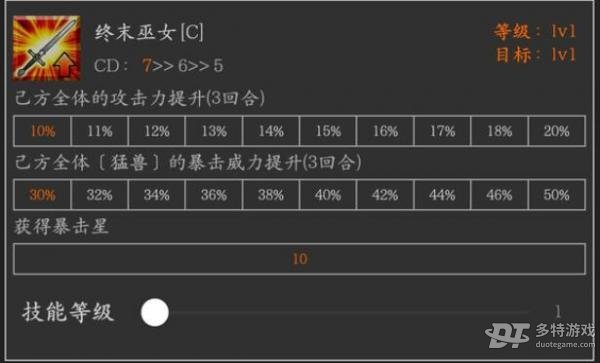Screen dimensions: 600x363
Task: Click the CD value 7
Action: 146,65
